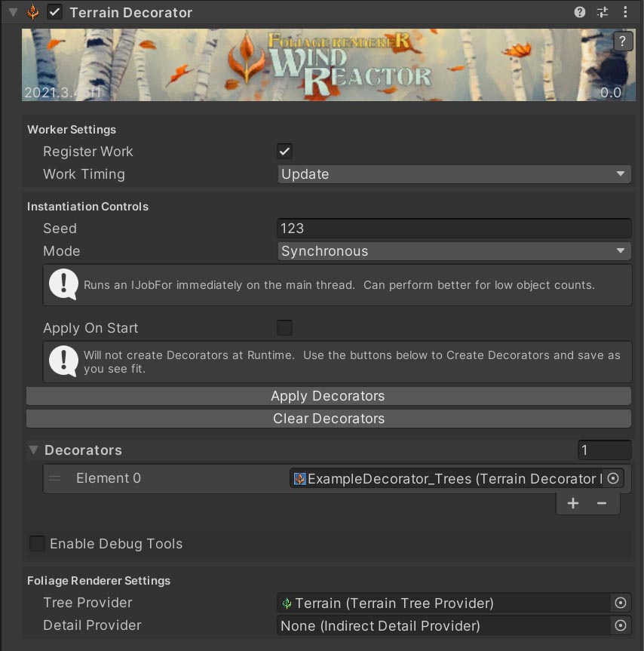Screen dimensions: 644x651
Task: Click Clear Decorators button
Action: coord(328,419)
